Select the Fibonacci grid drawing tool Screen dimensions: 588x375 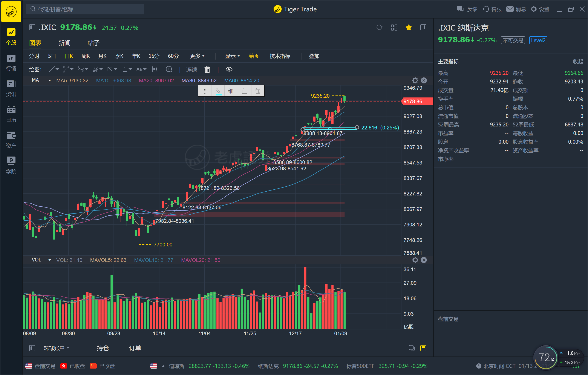(x=95, y=69)
